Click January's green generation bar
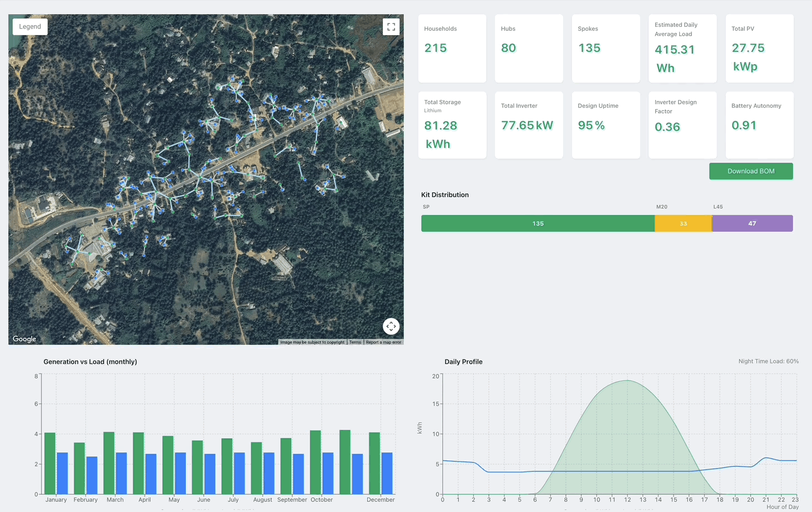This screenshot has width=812, height=512. tap(50, 463)
